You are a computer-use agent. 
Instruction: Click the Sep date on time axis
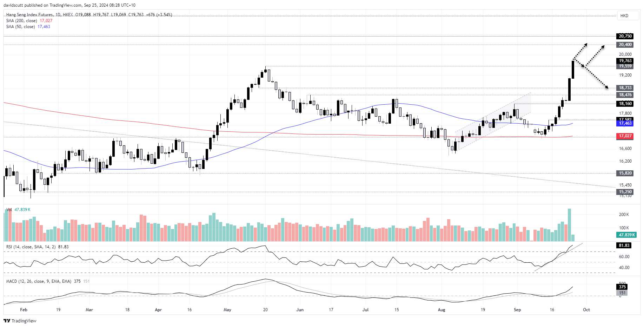(x=517, y=310)
